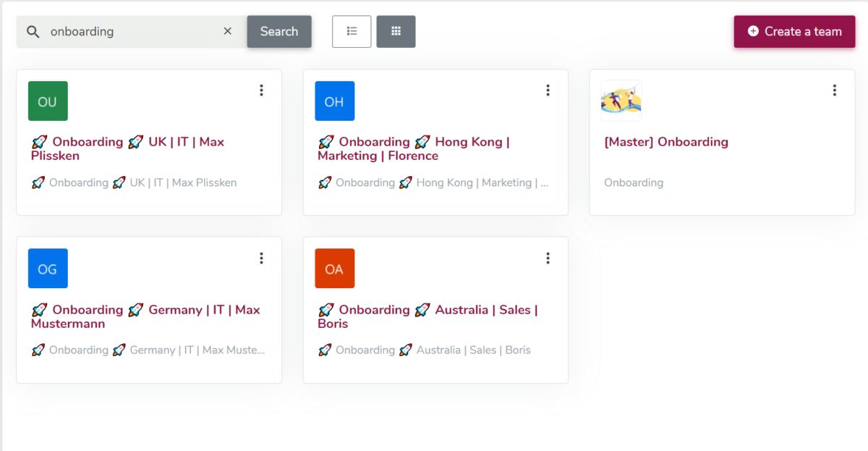Click the search magnifier icon
The image size is (868, 451).
click(x=33, y=31)
